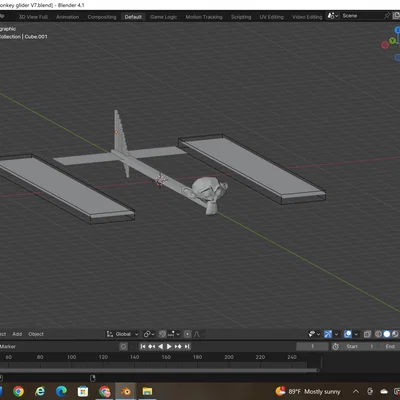This screenshot has height=400, width=400.
Task: Select the right wing slab object
Action: pyautogui.click(x=253, y=168)
